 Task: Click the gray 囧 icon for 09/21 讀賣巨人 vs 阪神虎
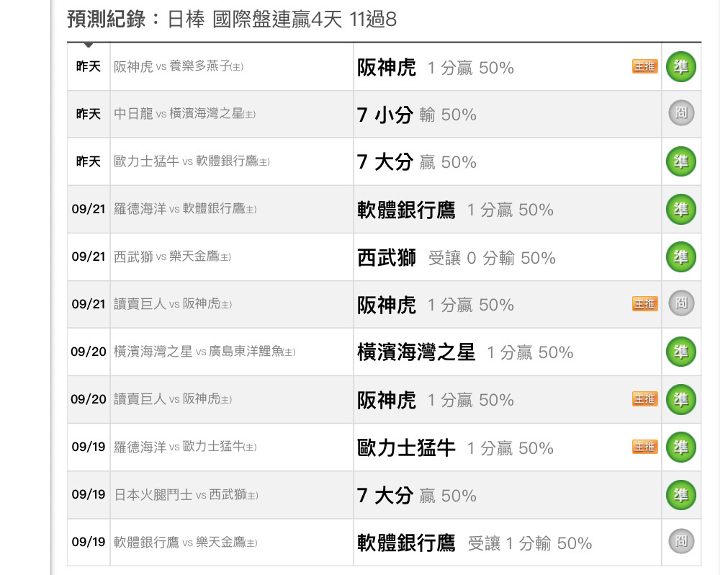[x=681, y=303]
